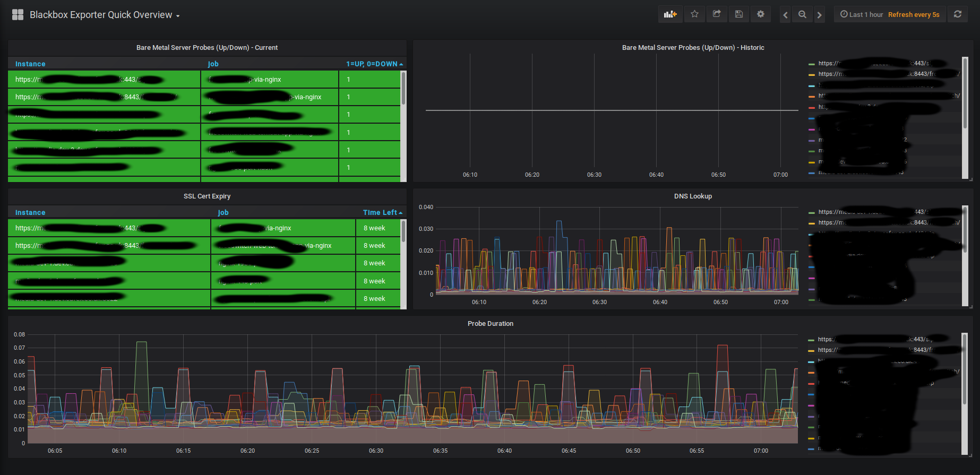Click the green swatch of the first DNS Lookup legend entry

[x=811, y=212]
